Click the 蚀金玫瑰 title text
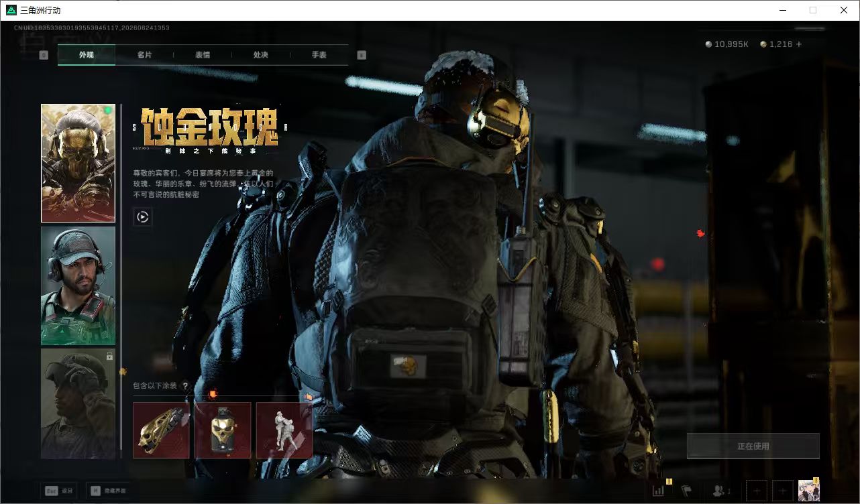 pyautogui.click(x=209, y=127)
